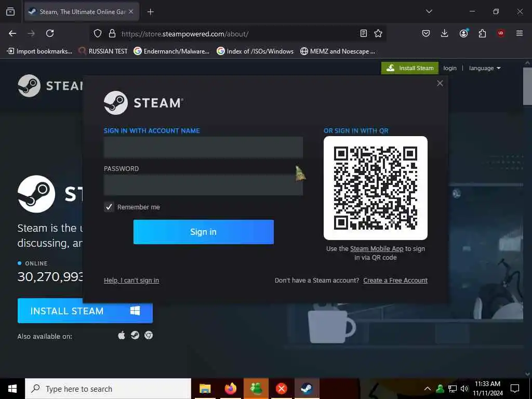Open the green people app in taskbar
Screen dimensions: 532x399
(256, 389)
